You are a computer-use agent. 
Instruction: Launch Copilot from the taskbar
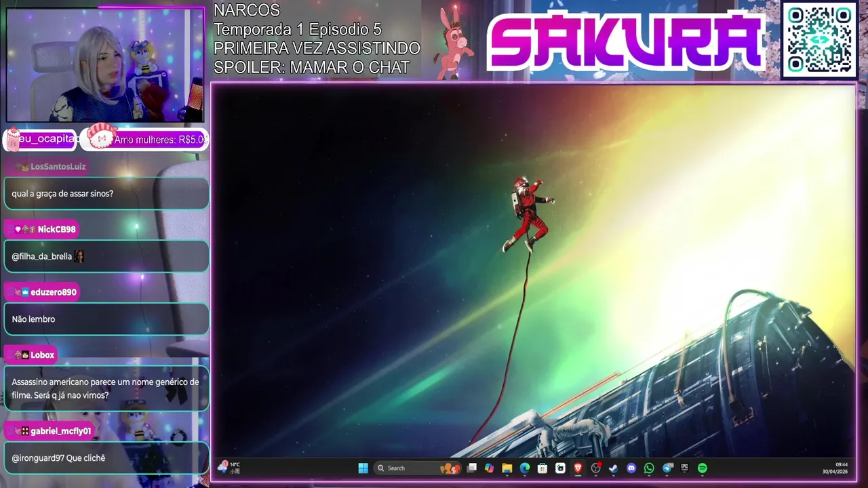pos(489,468)
